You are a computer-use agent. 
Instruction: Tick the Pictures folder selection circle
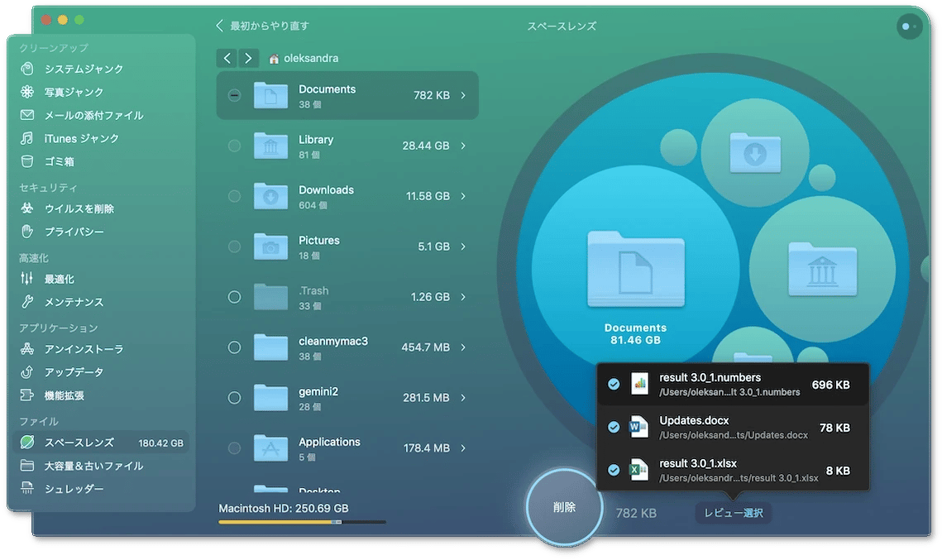pyautogui.click(x=234, y=246)
